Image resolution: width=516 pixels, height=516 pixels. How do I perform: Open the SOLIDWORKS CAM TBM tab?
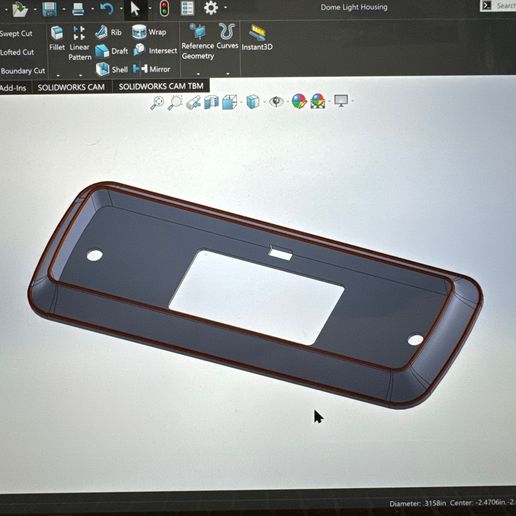pos(161,86)
